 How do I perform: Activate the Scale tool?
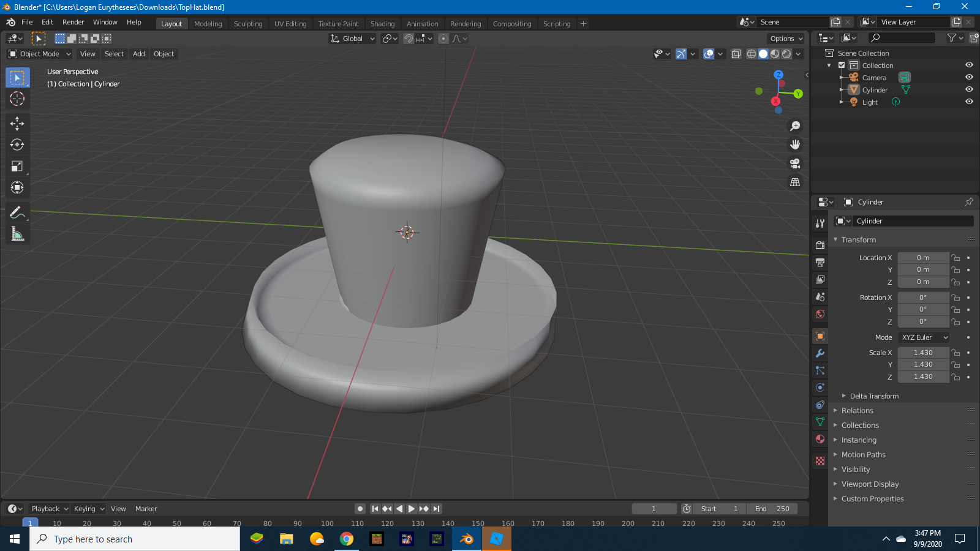tap(17, 167)
